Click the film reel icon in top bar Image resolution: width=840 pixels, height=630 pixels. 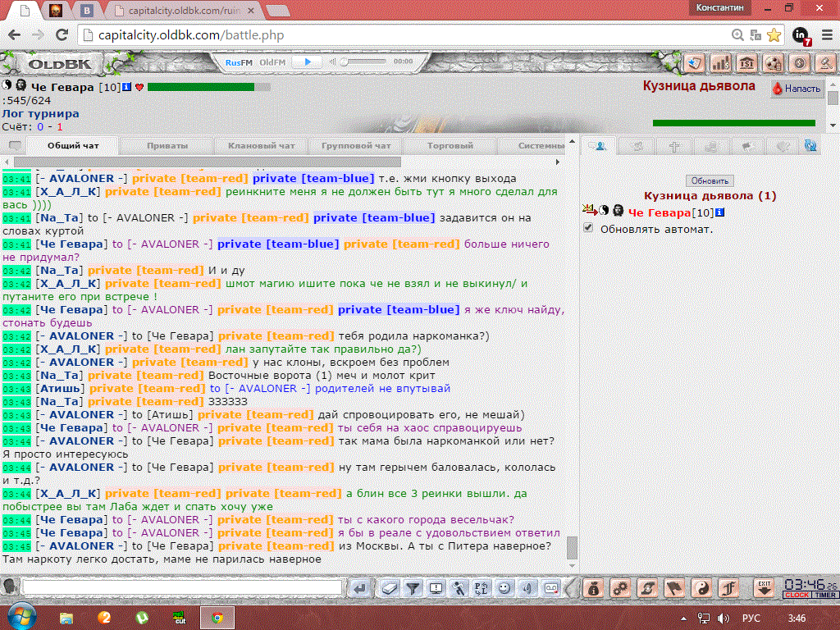pyautogui.click(x=774, y=63)
